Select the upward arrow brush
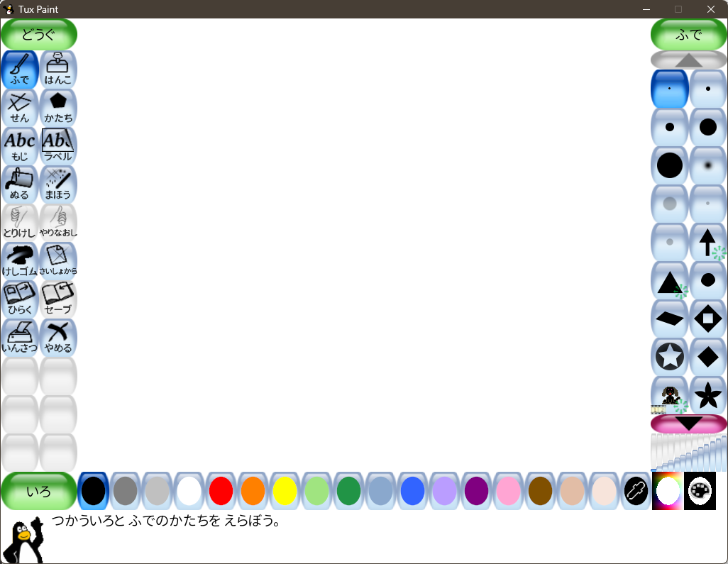The width and height of the screenshot is (728, 564). pyautogui.click(x=707, y=242)
